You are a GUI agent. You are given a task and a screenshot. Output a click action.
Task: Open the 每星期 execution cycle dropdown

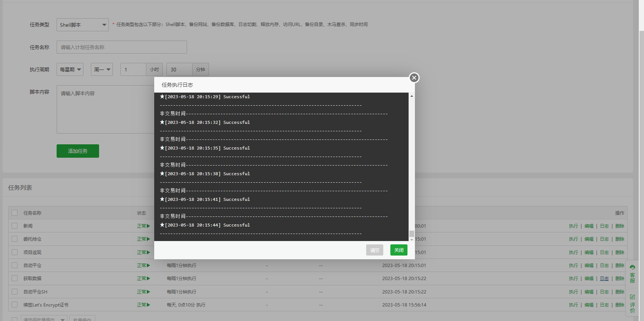tap(70, 70)
